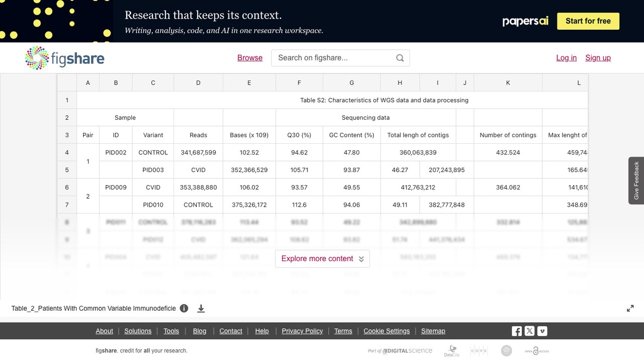Open the DataCite logo link
The height and width of the screenshot is (362, 644).
point(452,351)
